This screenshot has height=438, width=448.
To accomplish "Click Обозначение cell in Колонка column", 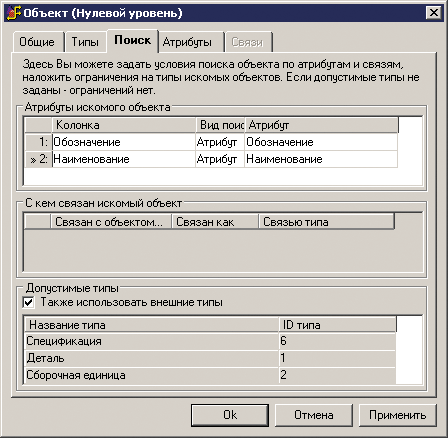I will click(x=124, y=142).
